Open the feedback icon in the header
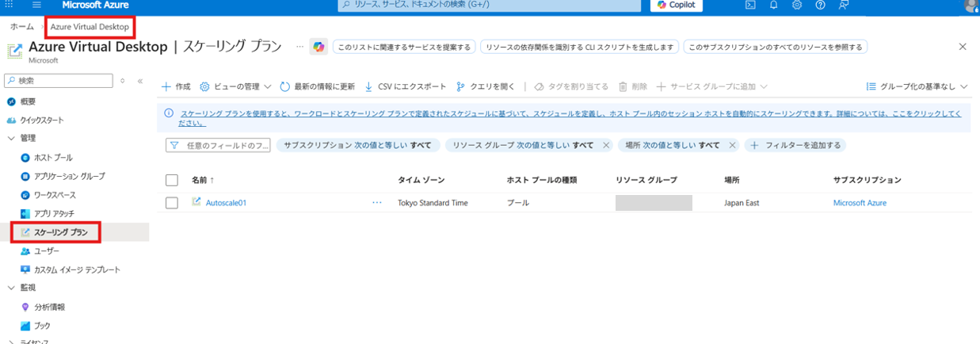The width and height of the screenshot is (980, 344). pyautogui.click(x=844, y=5)
